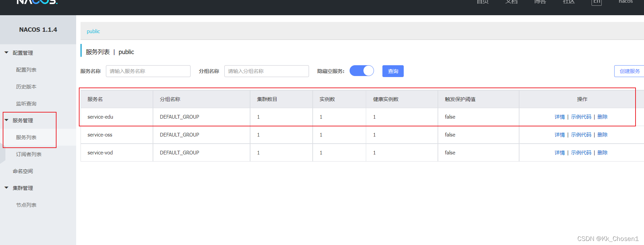644x245 pixels.
Task: Open 示例代码 for service-oss
Action: (x=581, y=135)
